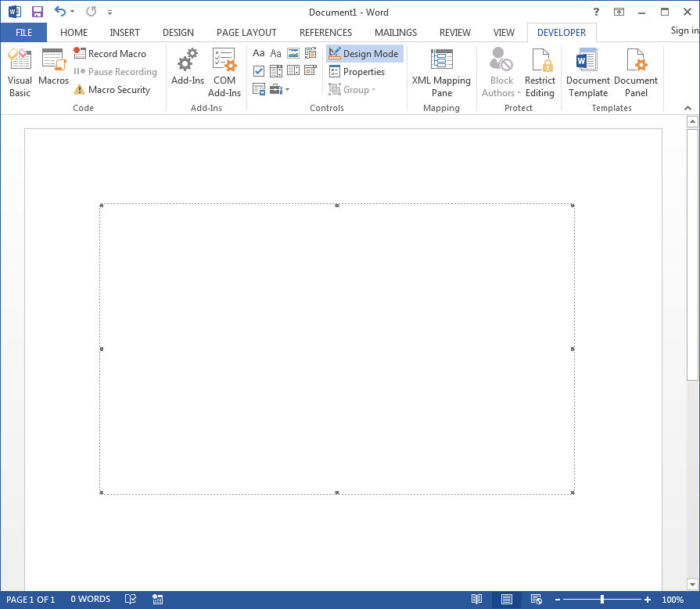Save the document from Quick Access

tap(38, 12)
